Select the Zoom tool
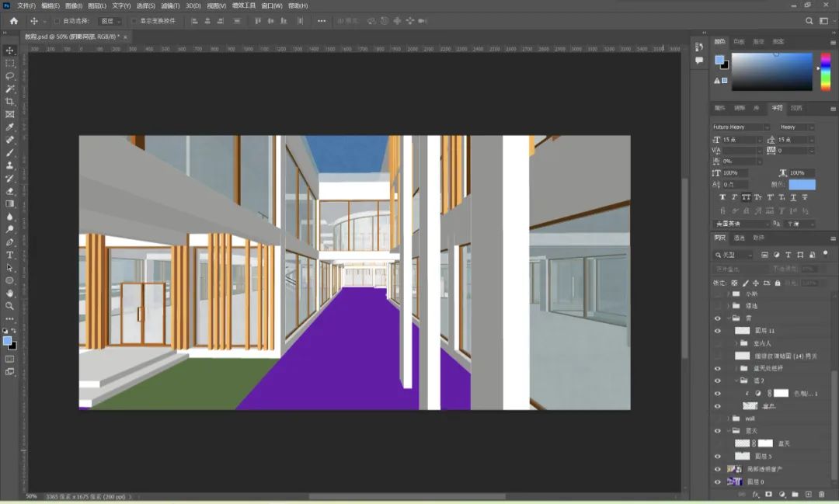This screenshot has height=504, width=839. [9, 306]
